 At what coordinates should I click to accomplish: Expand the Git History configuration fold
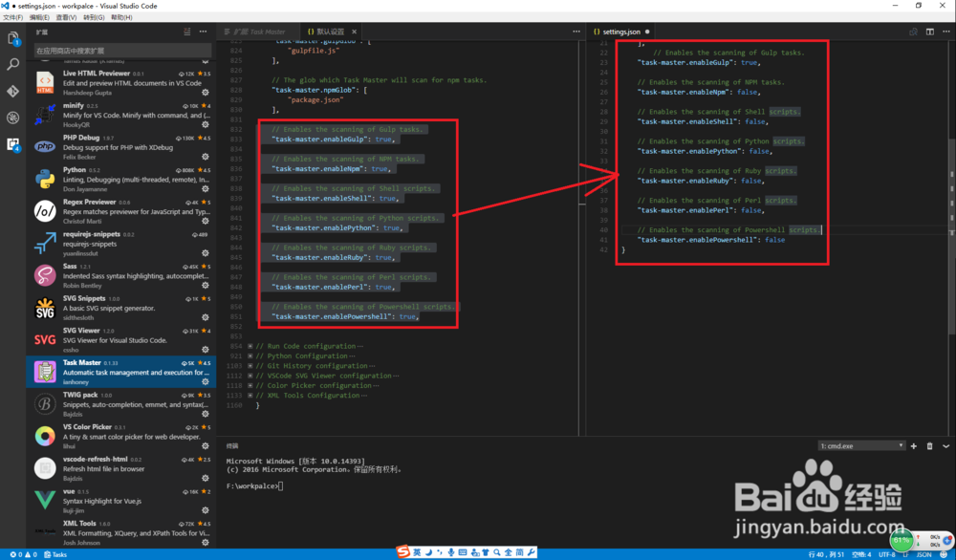click(250, 366)
